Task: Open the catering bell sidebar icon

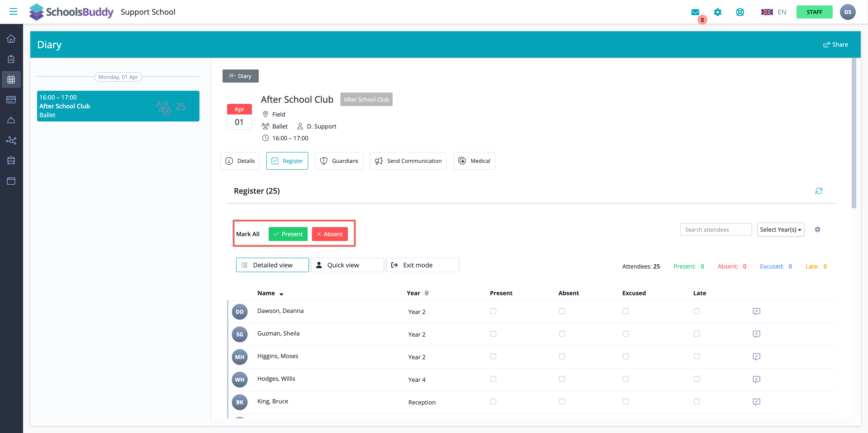Action: point(11,120)
